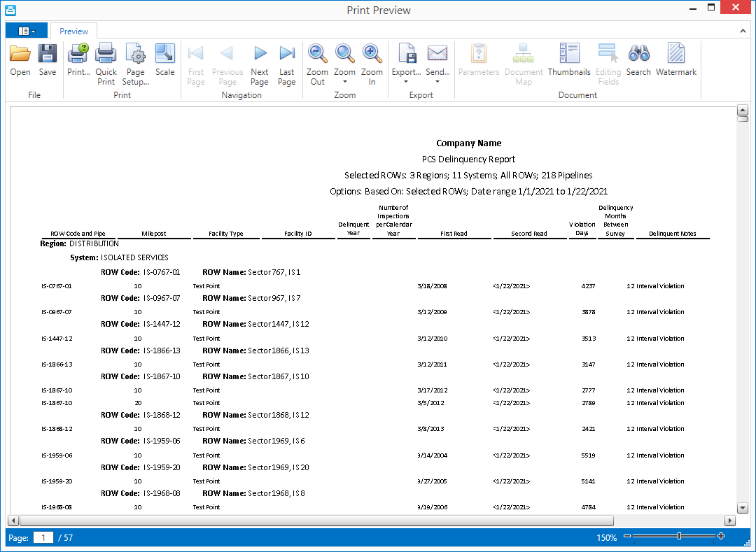Open the Search panel
Image resolution: width=756 pixels, height=552 pixels.
(x=638, y=59)
